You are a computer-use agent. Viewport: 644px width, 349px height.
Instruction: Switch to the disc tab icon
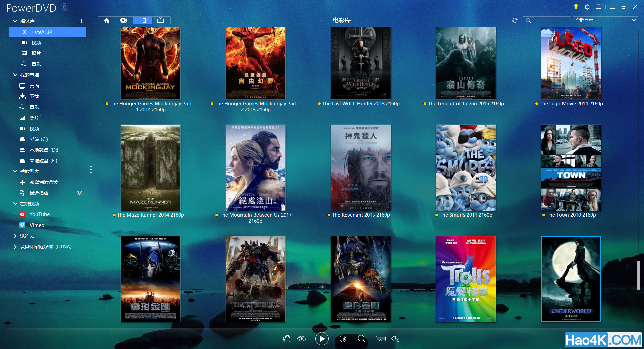[124, 20]
